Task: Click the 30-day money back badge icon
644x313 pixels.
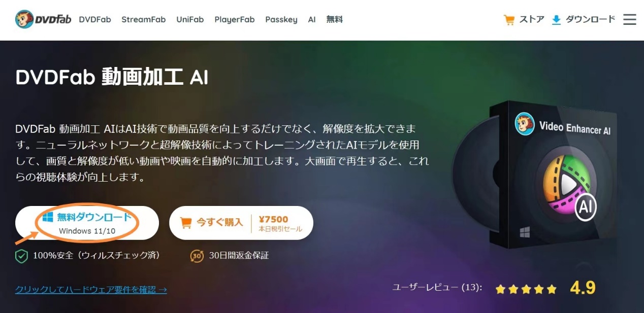Action: [197, 256]
